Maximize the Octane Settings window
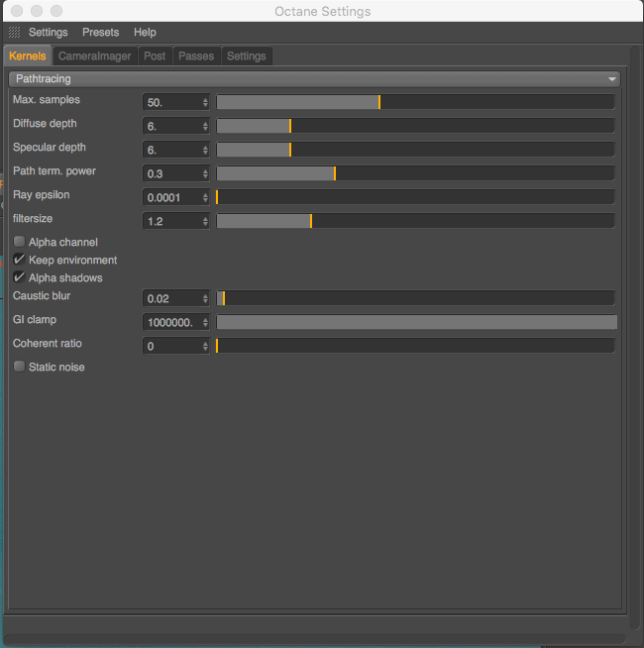 click(56, 11)
